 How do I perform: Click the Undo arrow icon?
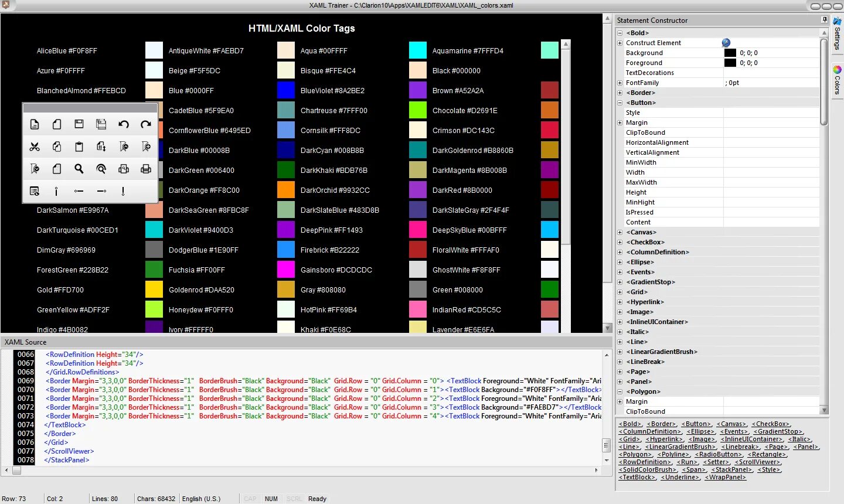124,124
